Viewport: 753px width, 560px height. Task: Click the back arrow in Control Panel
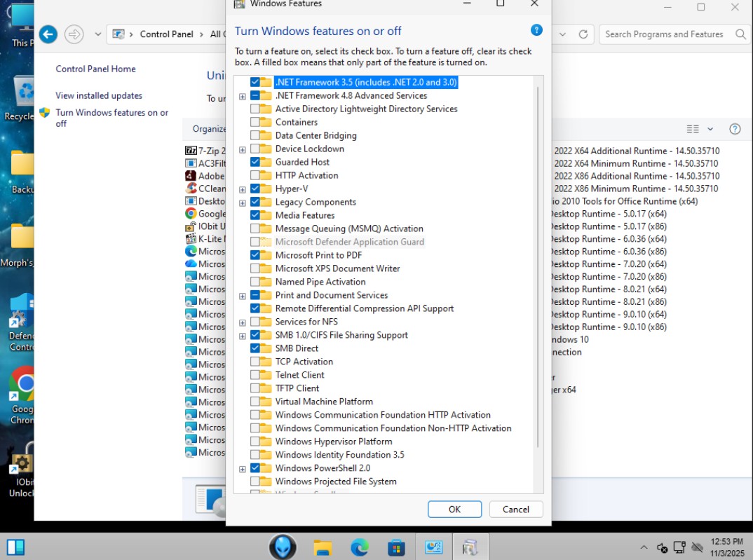pyautogui.click(x=48, y=34)
